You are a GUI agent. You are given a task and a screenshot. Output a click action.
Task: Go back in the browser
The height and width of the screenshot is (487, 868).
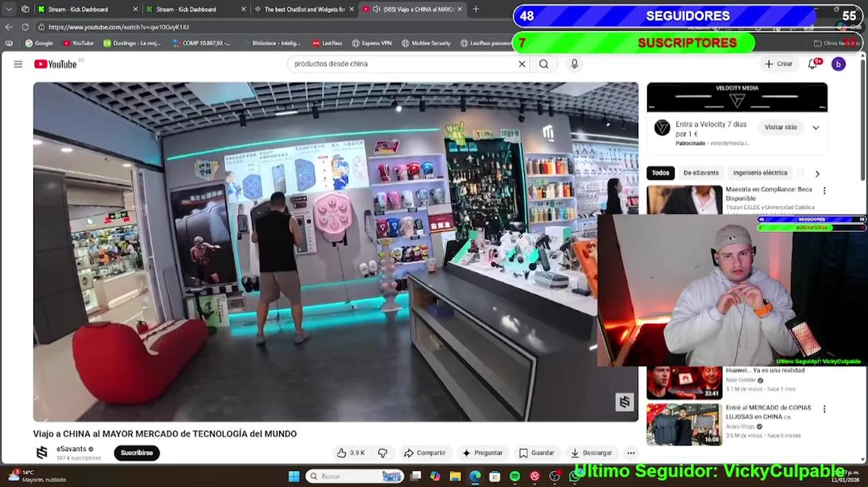pyautogui.click(x=8, y=26)
